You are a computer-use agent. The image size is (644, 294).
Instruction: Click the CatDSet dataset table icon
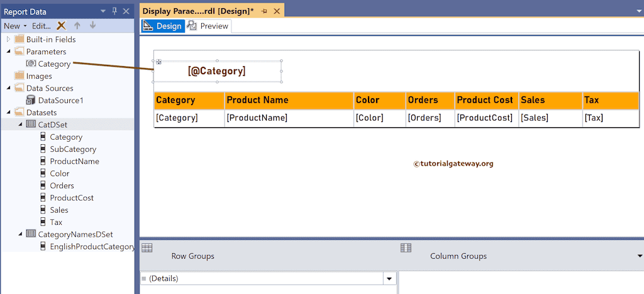[x=31, y=124]
